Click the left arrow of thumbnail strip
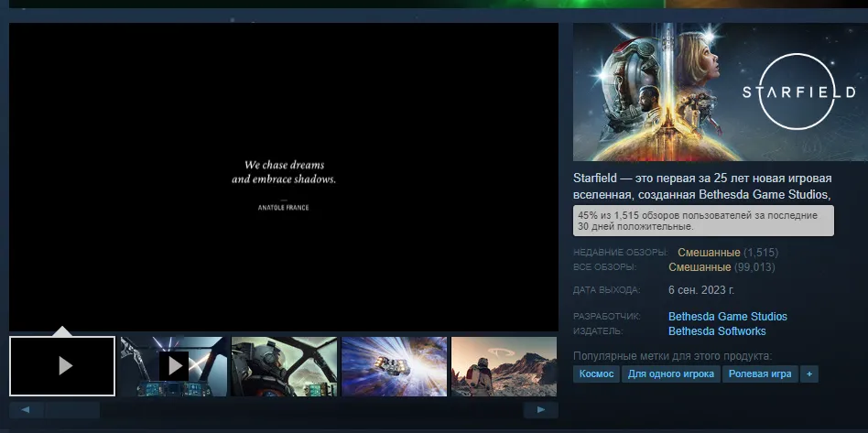 pyautogui.click(x=27, y=410)
